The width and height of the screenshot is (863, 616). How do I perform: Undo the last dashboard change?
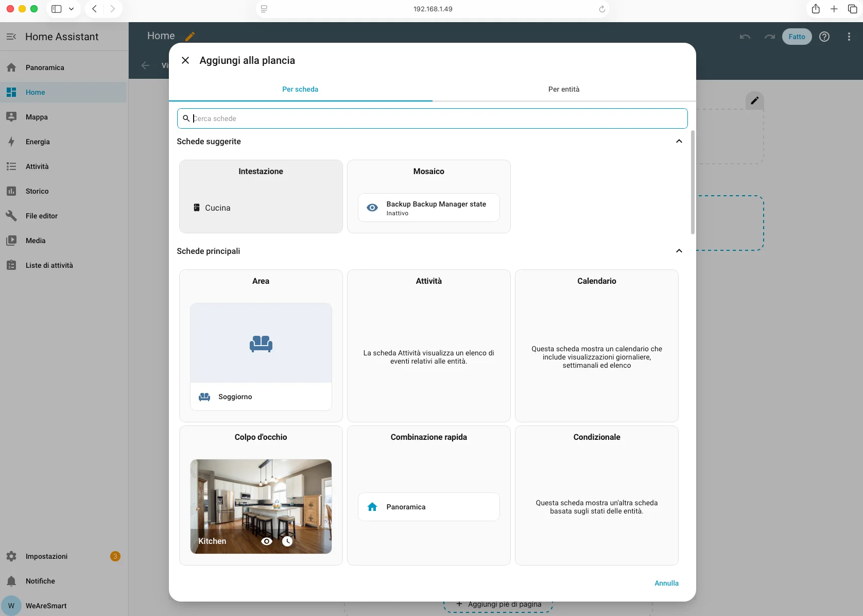click(x=745, y=37)
